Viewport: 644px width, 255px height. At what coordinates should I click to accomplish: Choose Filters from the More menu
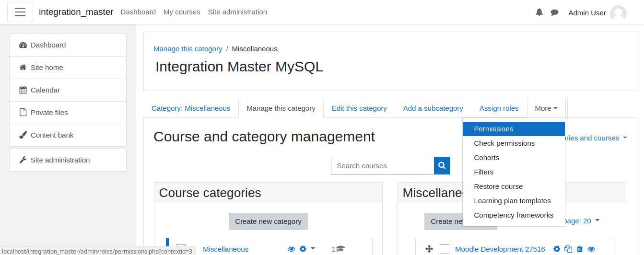coord(514,172)
